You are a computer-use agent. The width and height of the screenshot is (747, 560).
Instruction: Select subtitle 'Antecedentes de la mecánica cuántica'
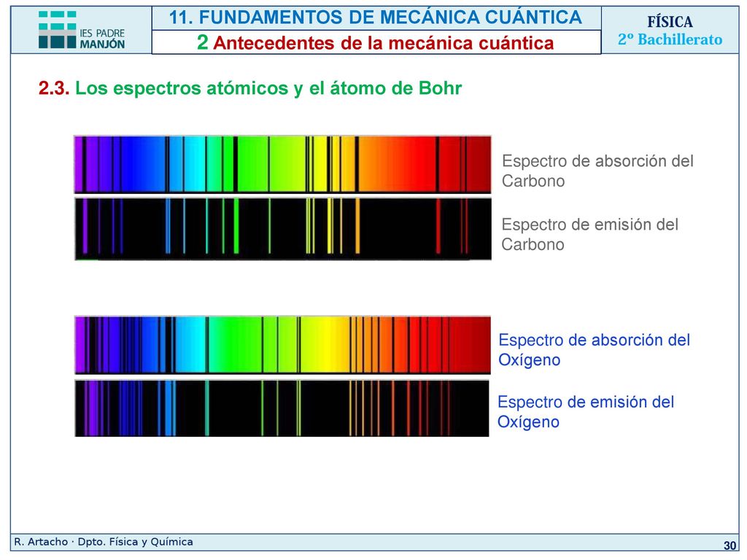pyautogui.click(x=384, y=43)
